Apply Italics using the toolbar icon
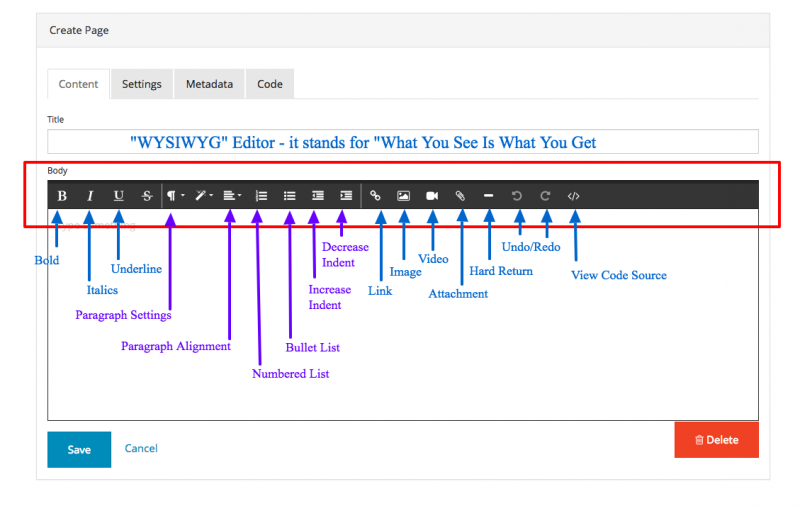 point(90,196)
